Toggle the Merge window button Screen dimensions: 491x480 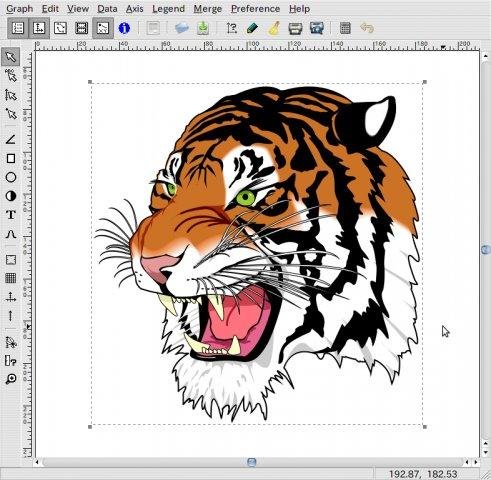tap(81, 28)
